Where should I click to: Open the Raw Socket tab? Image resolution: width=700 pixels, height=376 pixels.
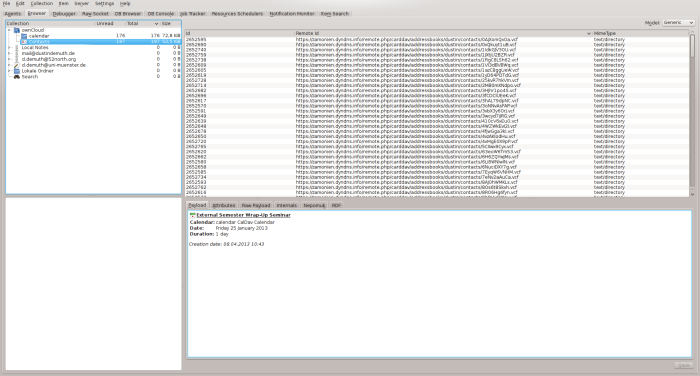95,14
